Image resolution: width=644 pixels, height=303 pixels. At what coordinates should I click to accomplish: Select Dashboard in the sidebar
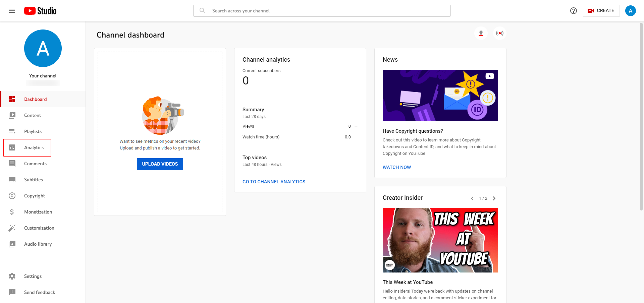tap(43, 99)
